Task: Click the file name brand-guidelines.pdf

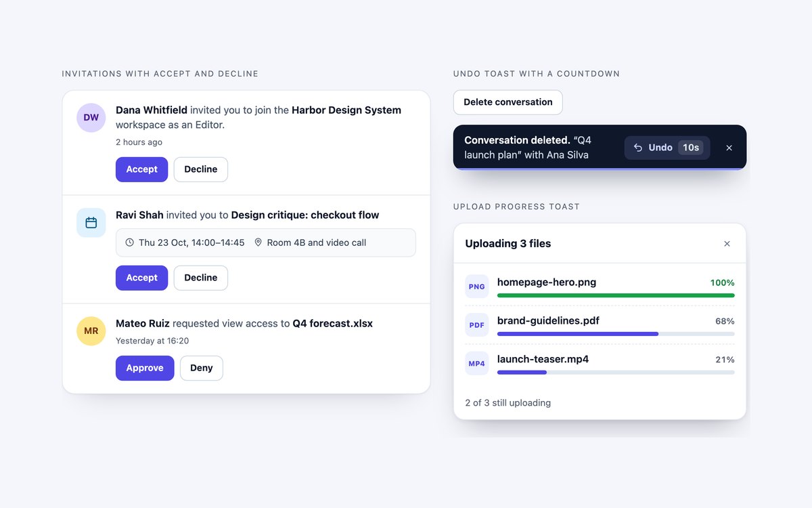Action: [548, 321]
